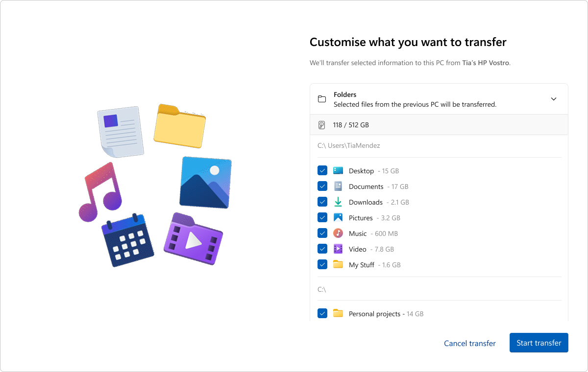Image resolution: width=588 pixels, height=372 pixels.
Task: Click the storage drive icon beside 118 / 512 GB
Action: tap(321, 125)
